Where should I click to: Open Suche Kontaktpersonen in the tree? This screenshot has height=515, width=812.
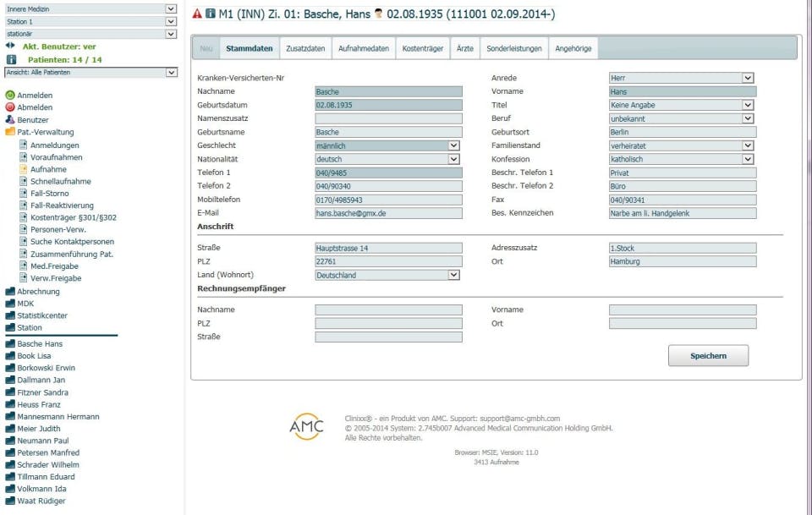point(73,242)
